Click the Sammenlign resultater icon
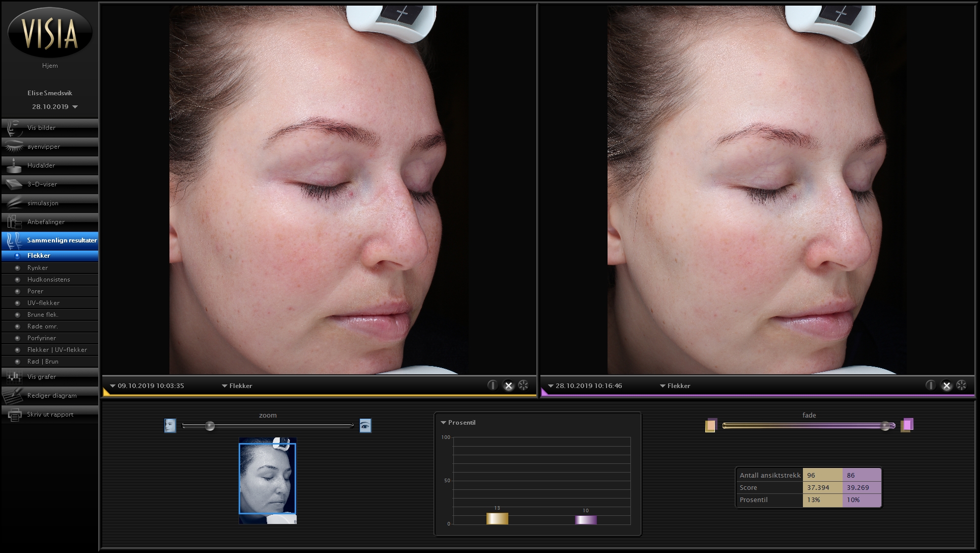980x553 pixels. click(14, 240)
